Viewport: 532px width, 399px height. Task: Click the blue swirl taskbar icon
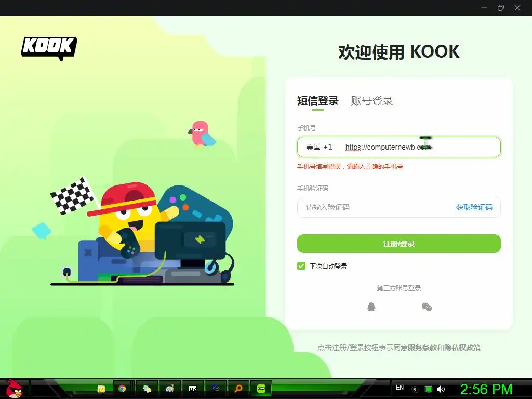click(x=216, y=389)
